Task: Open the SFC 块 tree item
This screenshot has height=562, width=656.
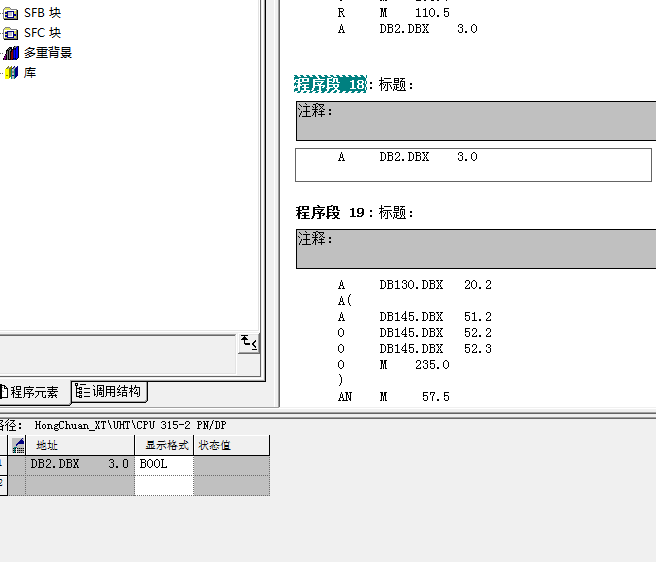Action: 42,33
